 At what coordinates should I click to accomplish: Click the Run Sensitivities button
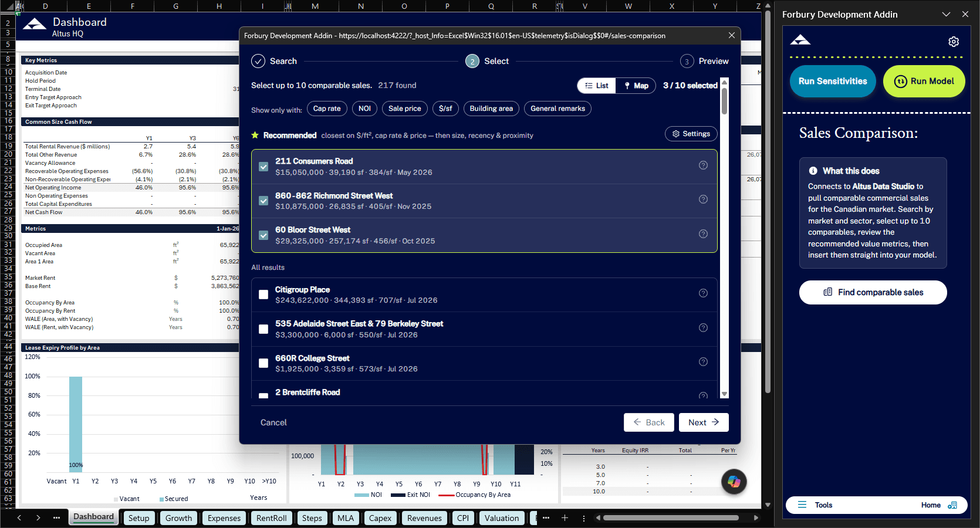point(833,81)
